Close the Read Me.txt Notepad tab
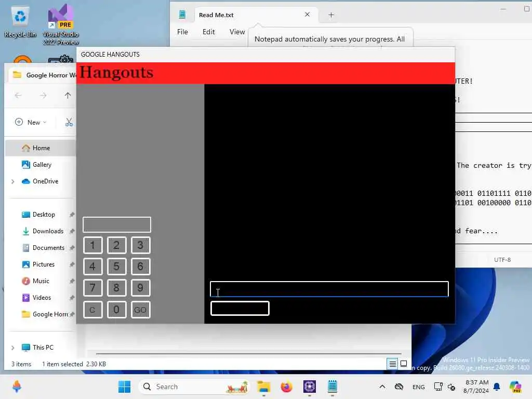This screenshot has height=399, width=532. tap(307, 15)
